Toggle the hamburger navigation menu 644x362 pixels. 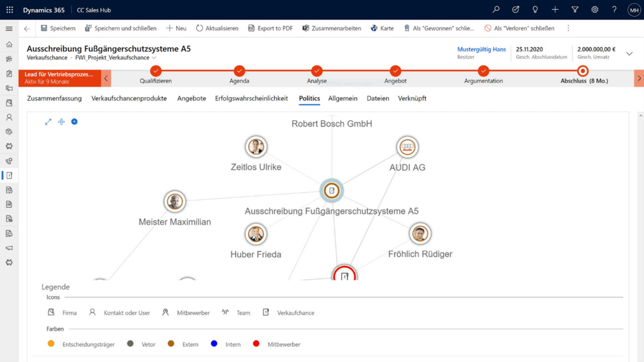click(x=9, y=29)
